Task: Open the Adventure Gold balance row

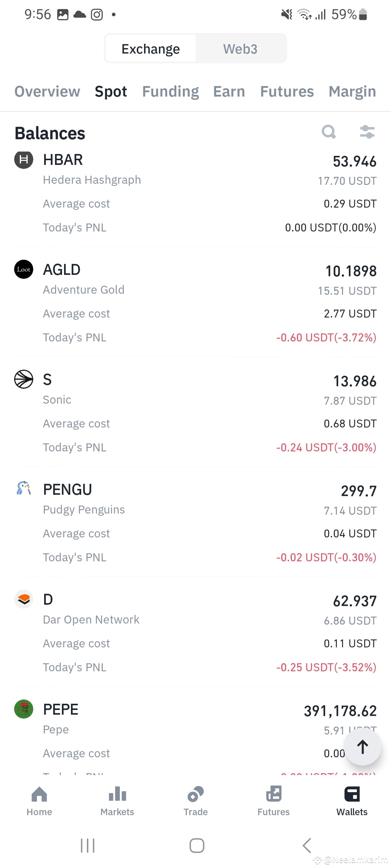Action: pyautogui.click(x=195, y=302)
